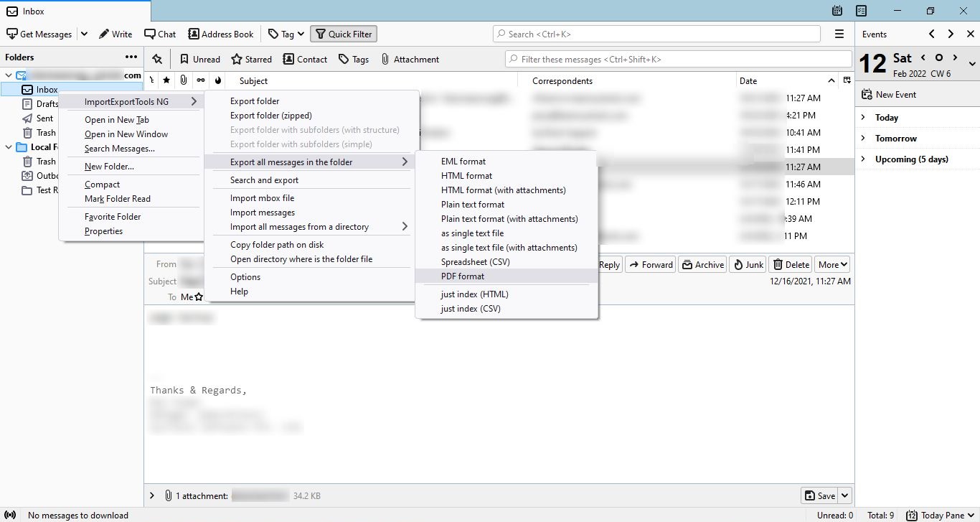980x522 pixels.
Task: Select Import mbox file
Action: point(262,198)
